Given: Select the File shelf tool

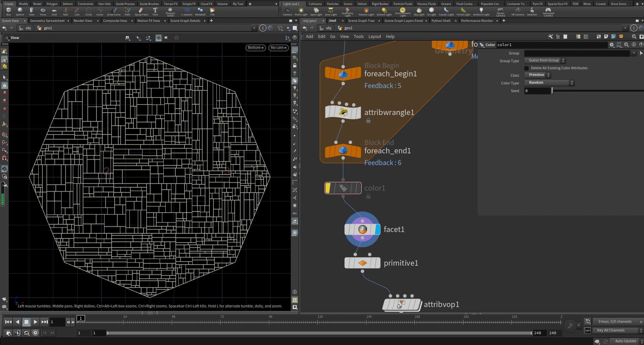Looking at the screenshot, I should coord(212,12).
